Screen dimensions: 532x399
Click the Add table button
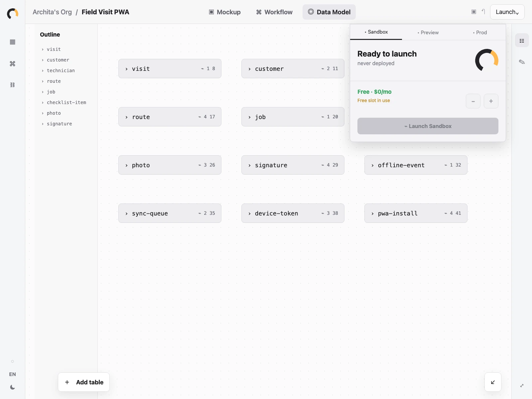click(x=84, y=382)
